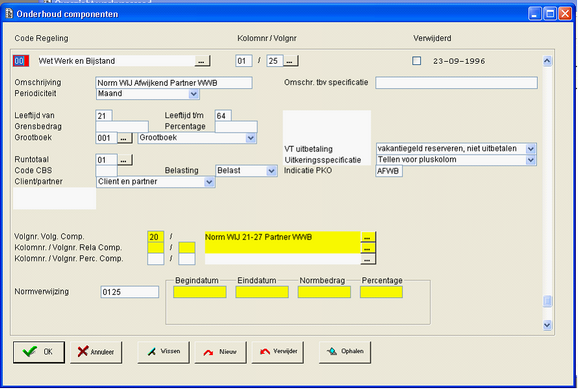Click the Wet Werk en Bijstand field
This screenshot has width=578, height=389.
(116, 61)
